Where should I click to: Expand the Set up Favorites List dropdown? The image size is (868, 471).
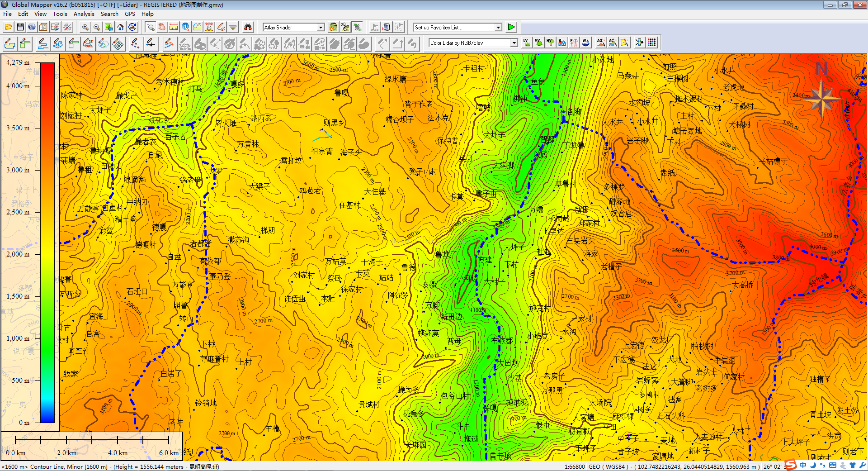point(498,28)
